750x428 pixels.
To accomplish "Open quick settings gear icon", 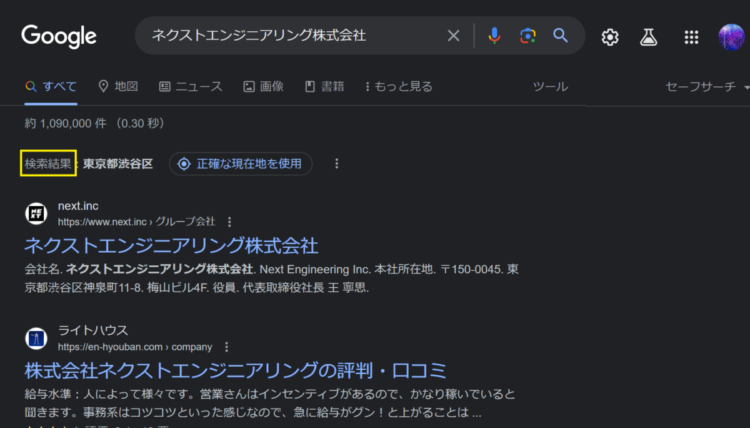I will pos(610,37).
